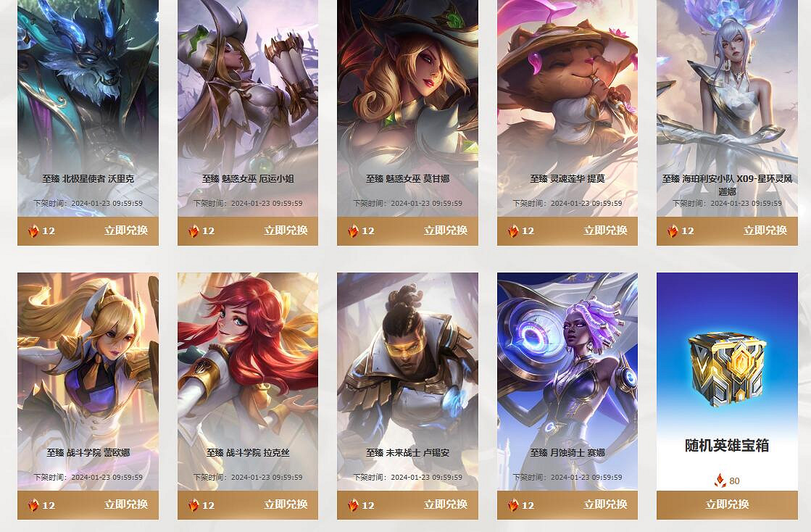The width and height of the screenshot is (811, 532).
Task: Select the 随机英雄宝箱 title text
Action: click(727, 445)
